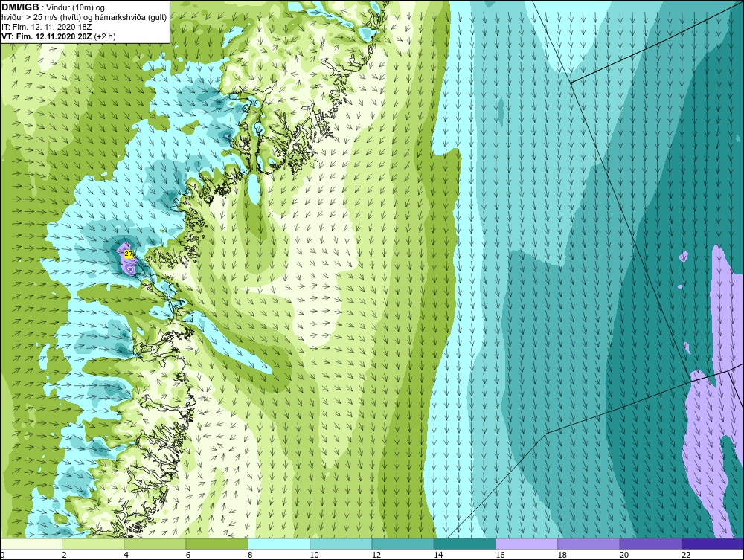The image size is (744, 560).
Task: Pick the violet 20–22 m/s legend swatch
Action: pos(650,544)
